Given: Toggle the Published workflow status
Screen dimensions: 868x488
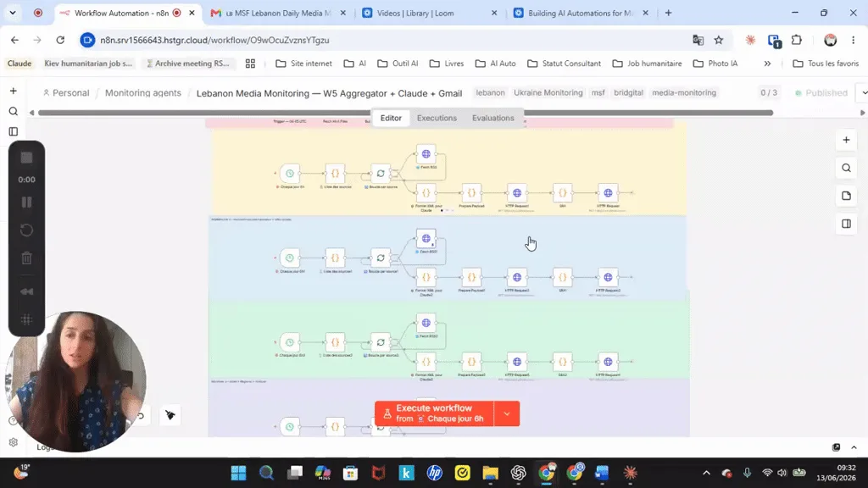Looking at the screenshot, I should [x=821, y=93].
